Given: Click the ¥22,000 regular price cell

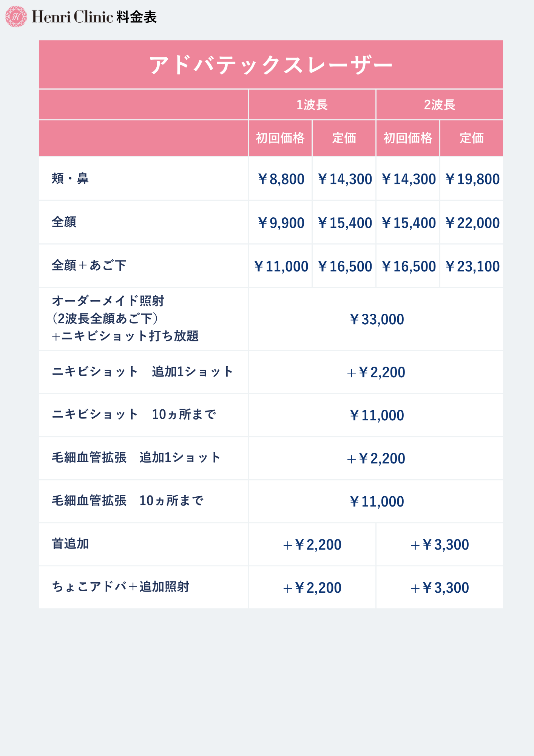Looking at the screenshot, I should point(472,223).
